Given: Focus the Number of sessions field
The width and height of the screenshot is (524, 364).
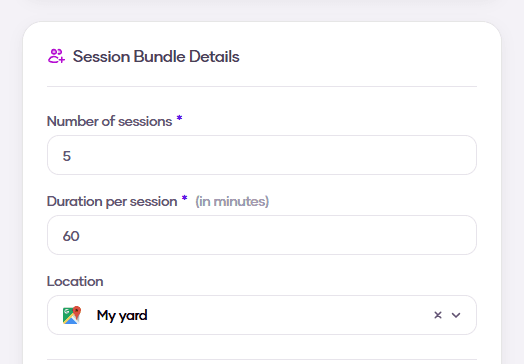Looking at the screenshot, I should point(262,155).
